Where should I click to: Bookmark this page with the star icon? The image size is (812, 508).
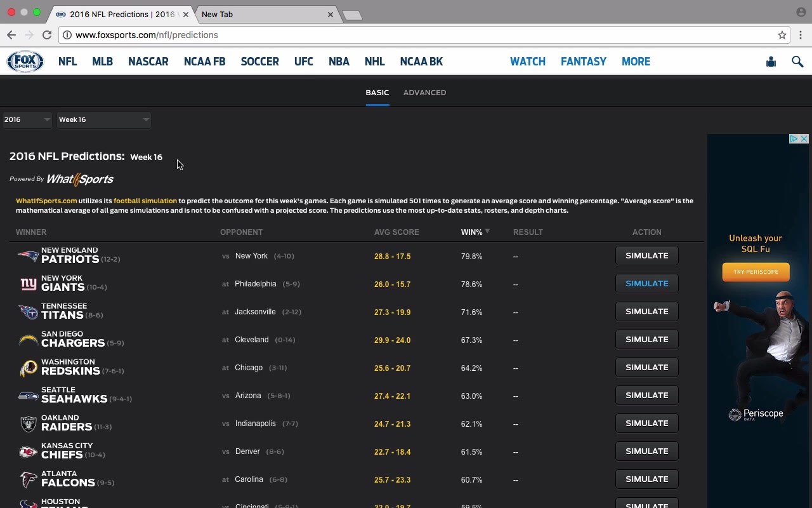point(782,35)
